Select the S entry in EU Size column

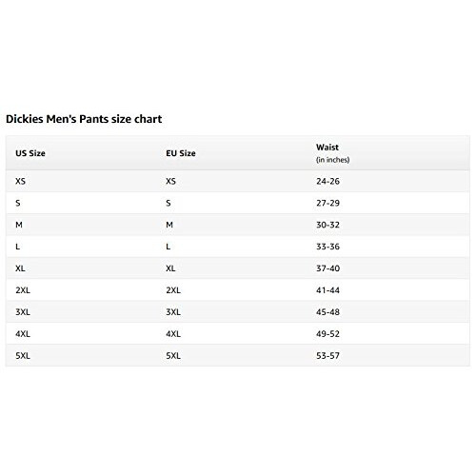[169, 203]
